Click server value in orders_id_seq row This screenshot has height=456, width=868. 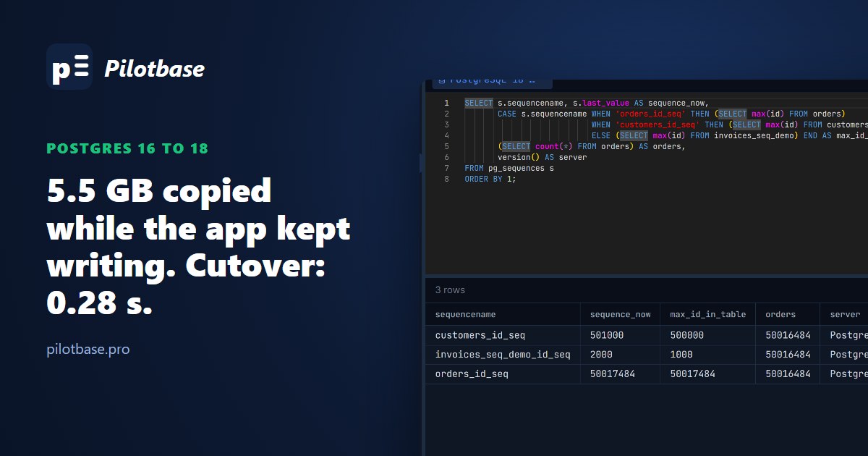click(x=844, y=374)
